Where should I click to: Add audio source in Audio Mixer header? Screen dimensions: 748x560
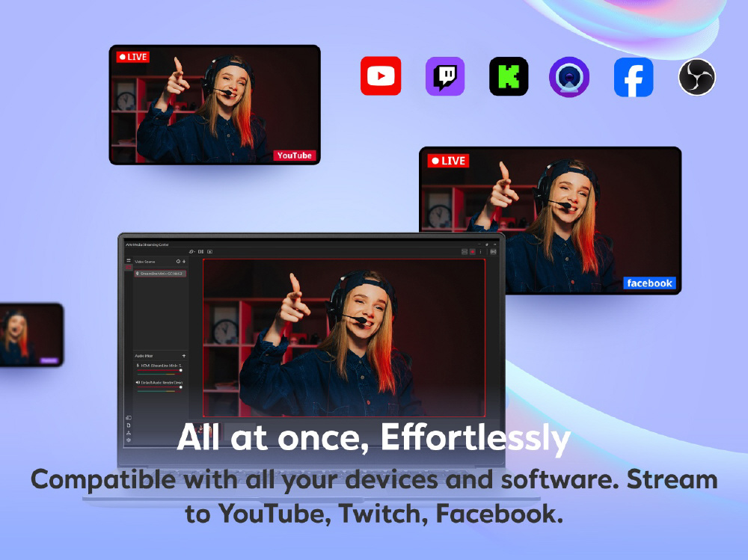(184, 356)
